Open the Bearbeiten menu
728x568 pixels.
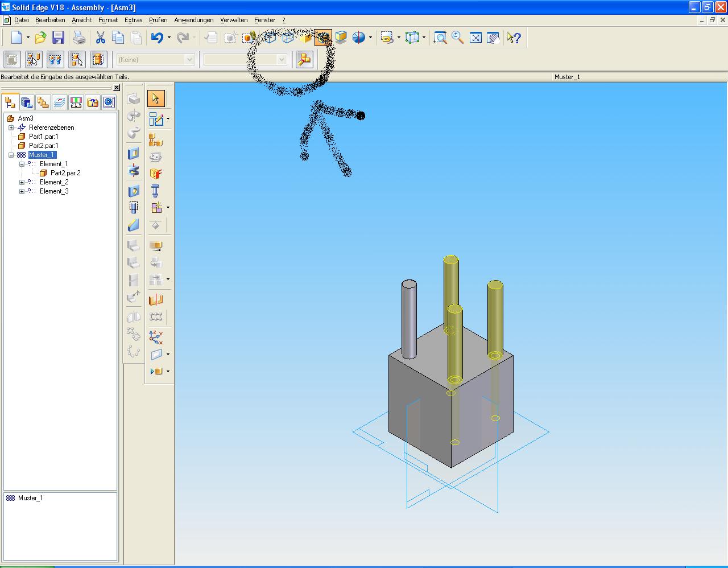50,20
